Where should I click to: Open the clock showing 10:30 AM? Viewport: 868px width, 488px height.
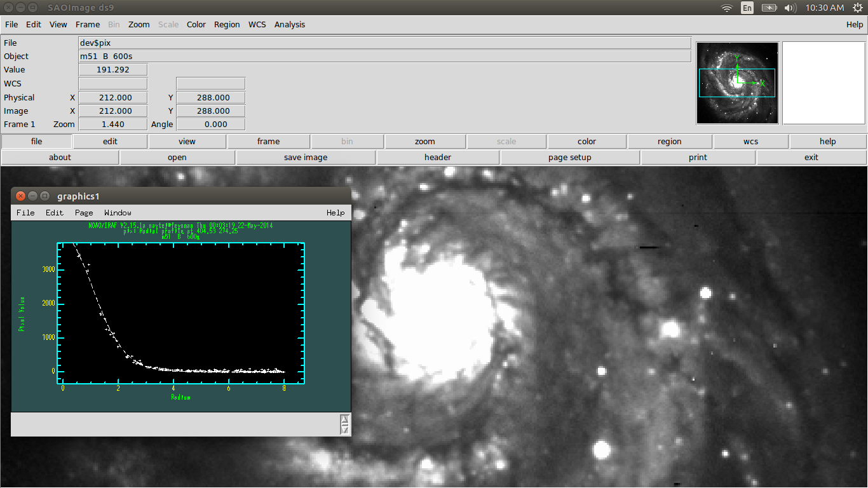coord(824,8)
